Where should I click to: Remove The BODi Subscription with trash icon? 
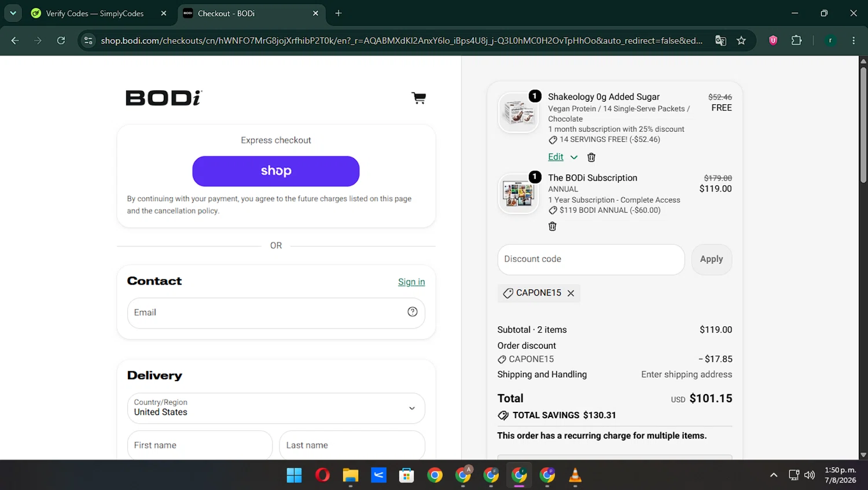552,226
